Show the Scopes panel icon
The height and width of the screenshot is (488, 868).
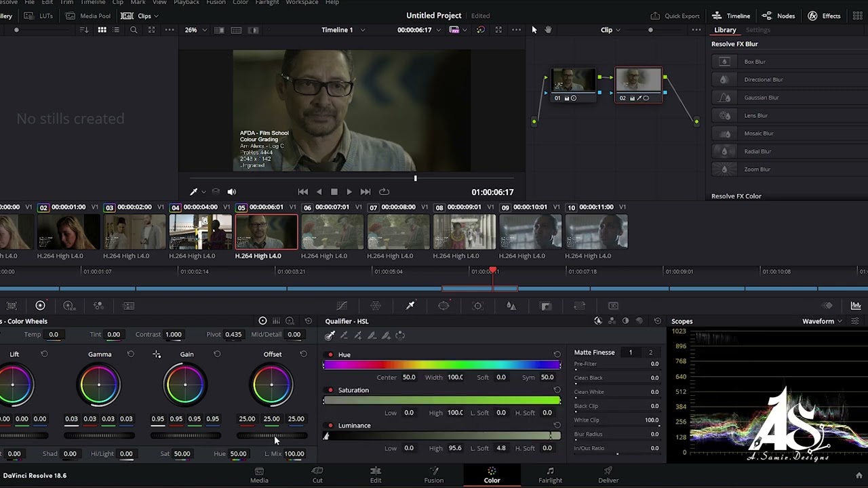click(x=856, y=306)
